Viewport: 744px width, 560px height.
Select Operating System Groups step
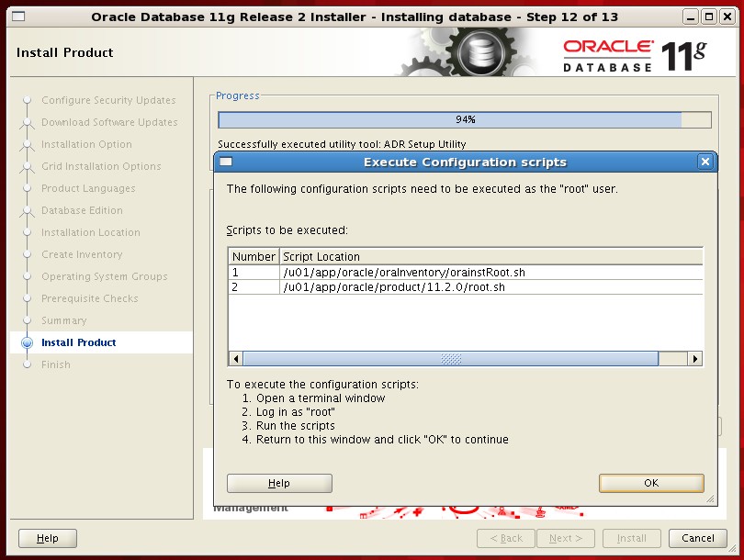pos(105,276)
